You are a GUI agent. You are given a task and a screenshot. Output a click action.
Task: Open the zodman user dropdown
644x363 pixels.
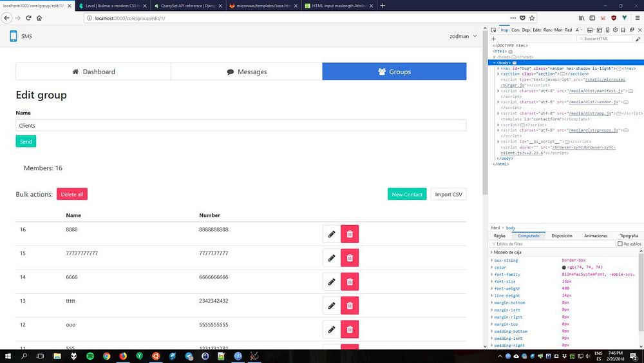(463, 36)
